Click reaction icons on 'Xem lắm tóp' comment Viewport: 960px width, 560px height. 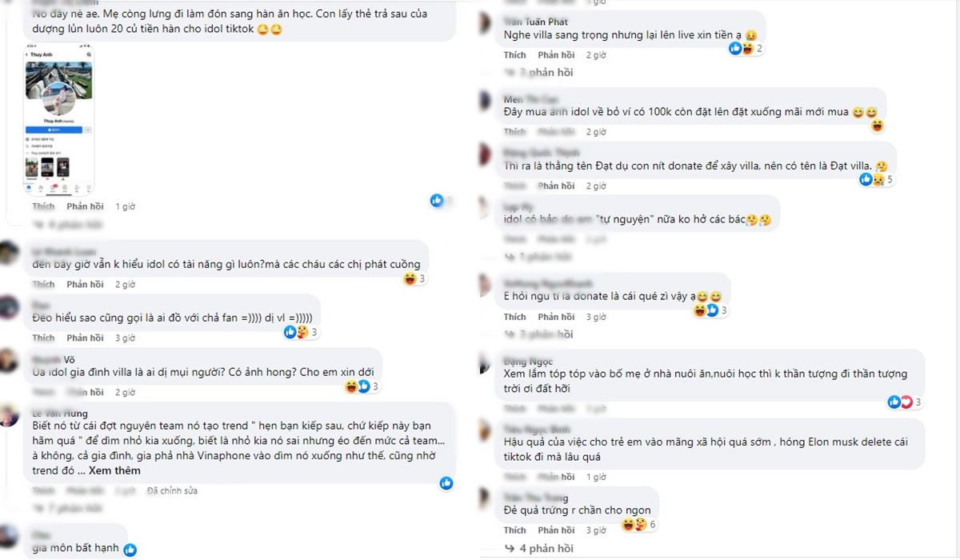click(900, 402)
